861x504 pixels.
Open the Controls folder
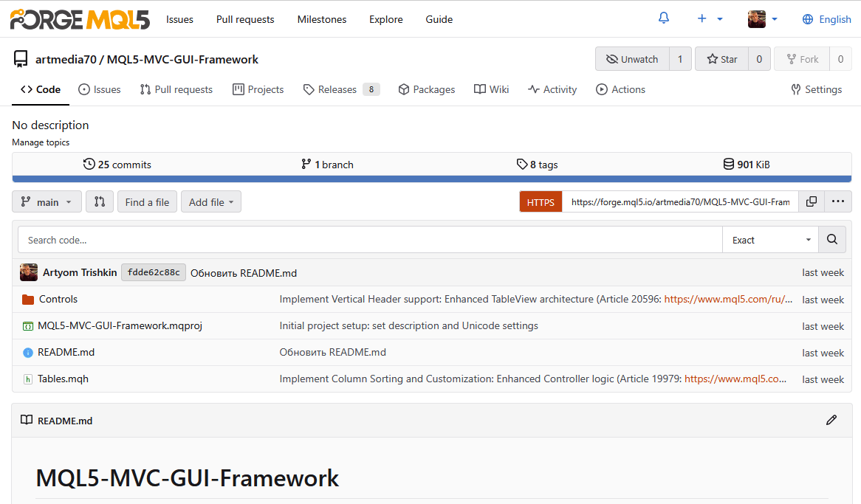click(x=58, y=299)
